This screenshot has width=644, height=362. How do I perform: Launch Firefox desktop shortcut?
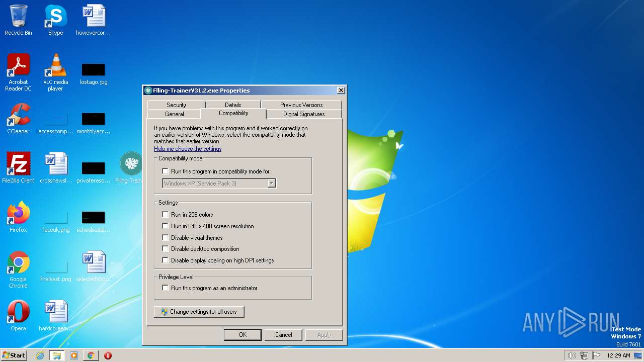(18, 217)
